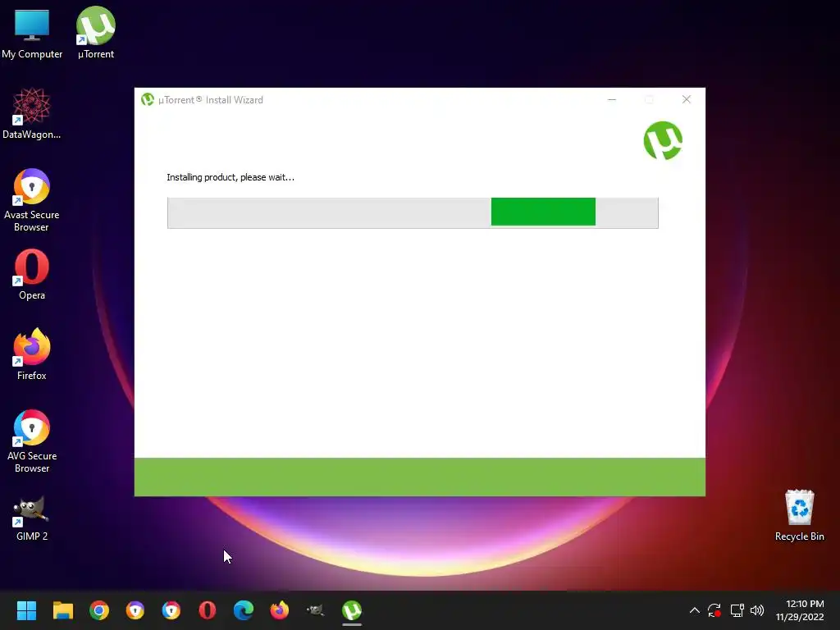Screen dimensions: 840x630
Task: Open the My Computer desktop icon
Action: pyautogui.click(x=32, y=33)
